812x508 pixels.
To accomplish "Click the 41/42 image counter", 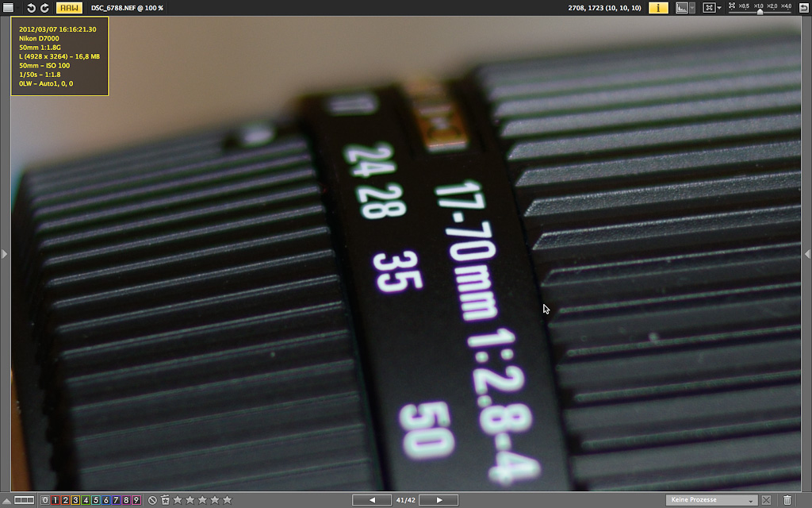I will [405, 500].
